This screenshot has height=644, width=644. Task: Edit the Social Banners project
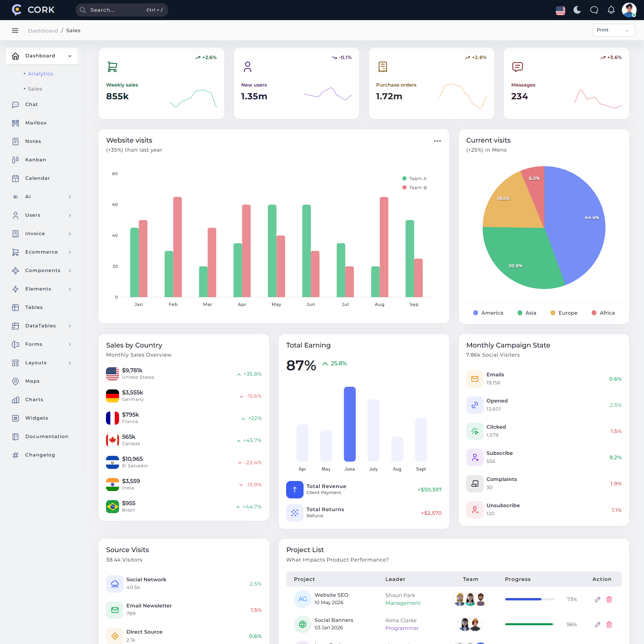coord(597,625)
